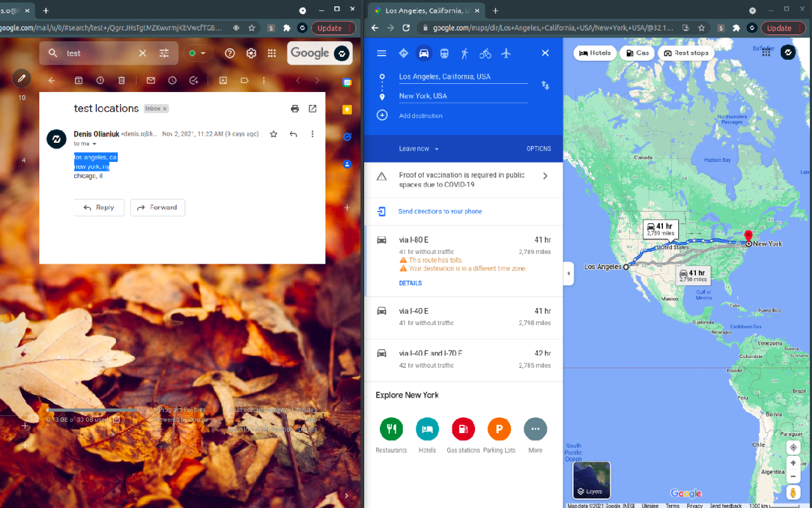
Task: Select Driving travel mode
Action: tap(424, 53)
